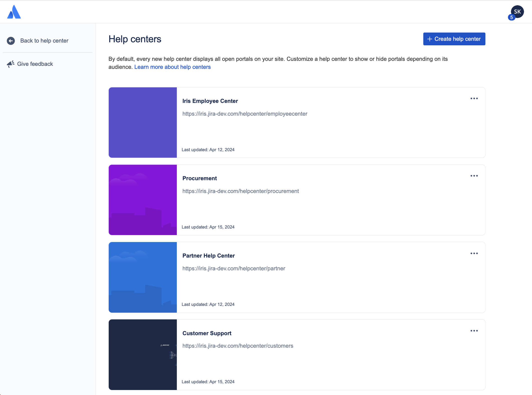Click the notification badge showing 5
The height and width of the screenshot is (395, 532).
click(x=511, y=17)
